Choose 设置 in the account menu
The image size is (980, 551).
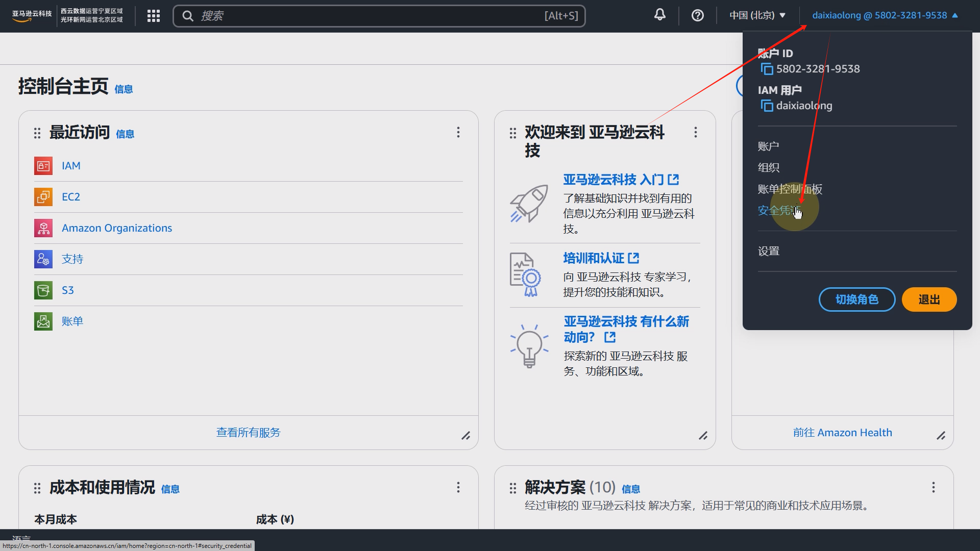click(x=769, y=251)
